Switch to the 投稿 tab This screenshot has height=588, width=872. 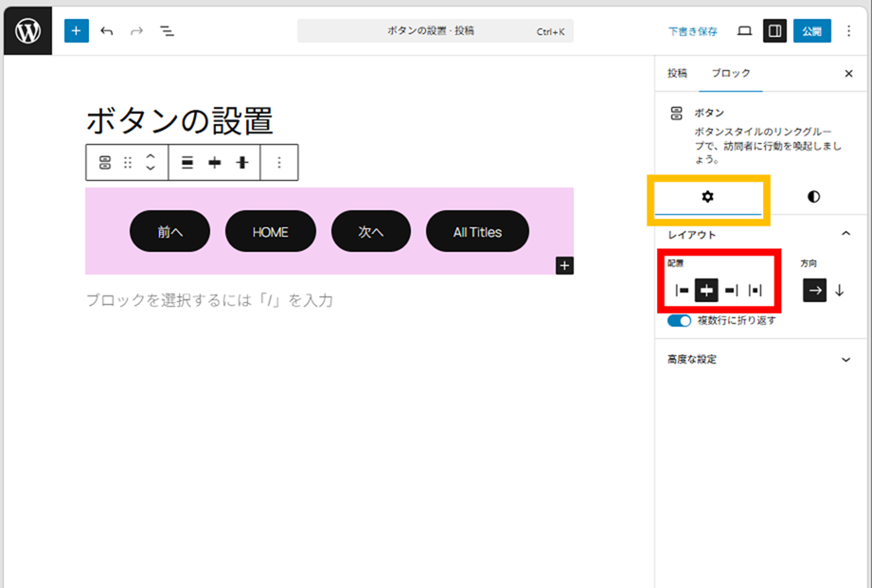click(677, 73)
